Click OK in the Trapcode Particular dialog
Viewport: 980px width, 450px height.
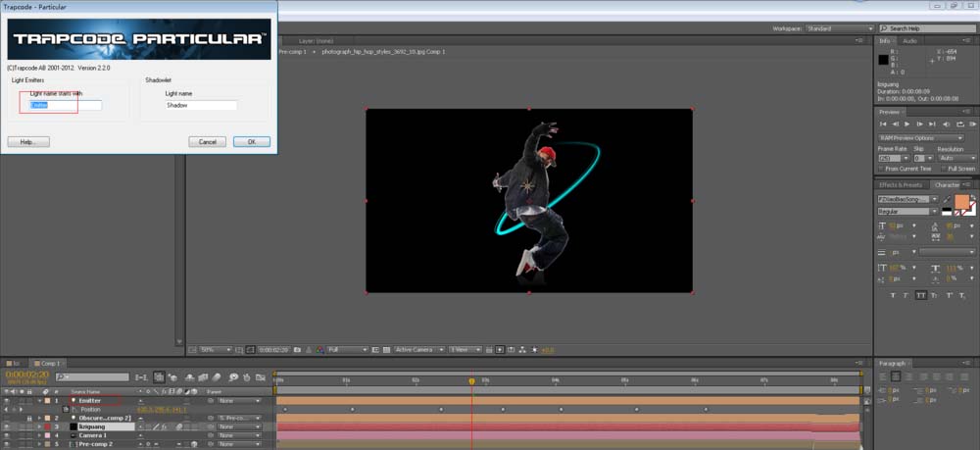point(251,142)
